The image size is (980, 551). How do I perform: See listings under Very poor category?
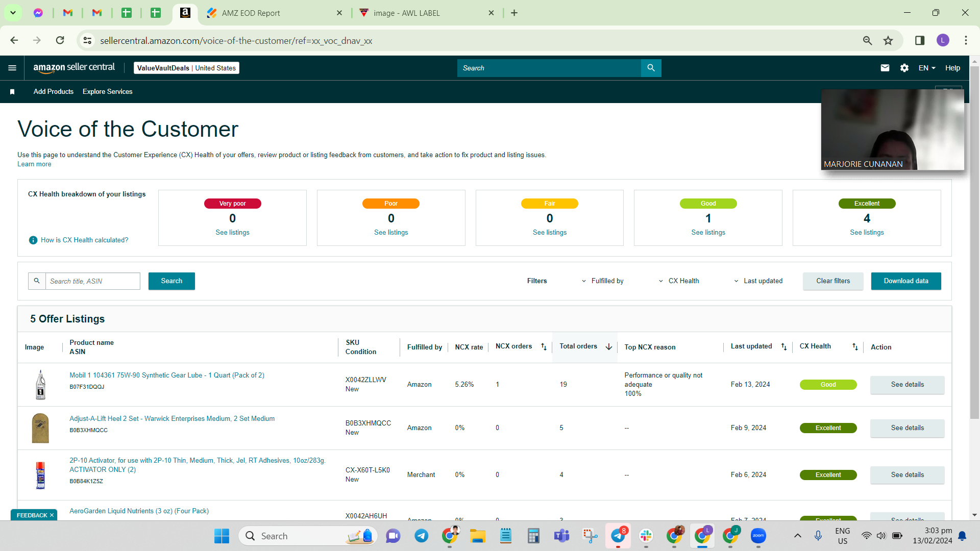(232, 233)
